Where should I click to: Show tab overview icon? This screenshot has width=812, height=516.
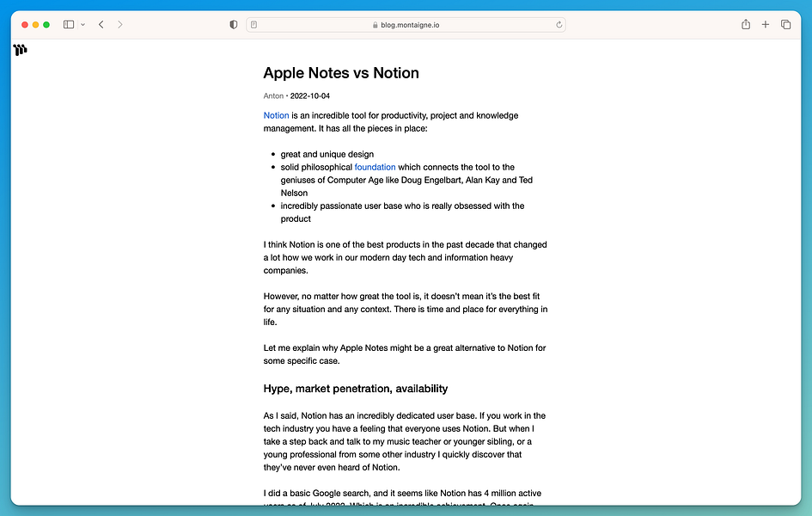pyautogui.click(x=785, y=24)
